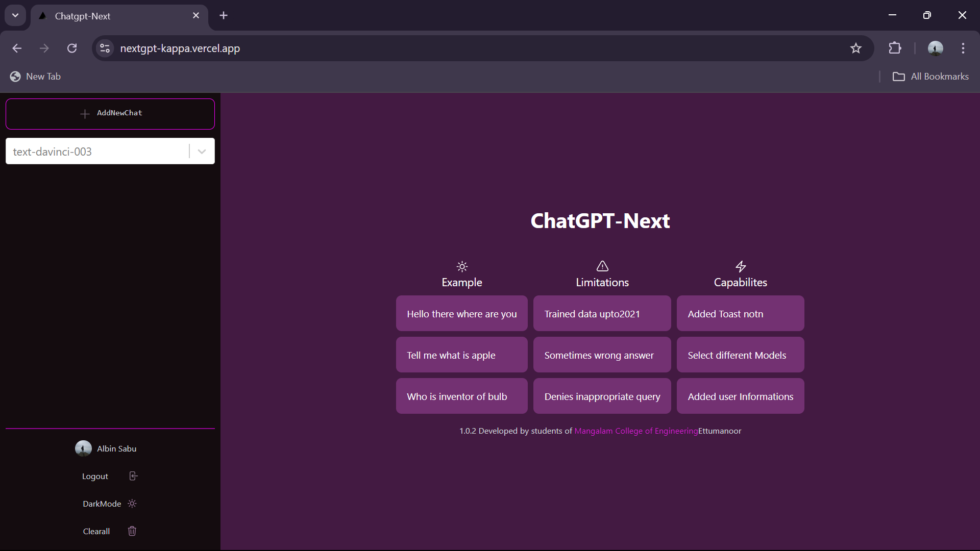The height and width of the screenshot is (551, 980).
Task: Click the Limitations column heading
Action: tap(602, 282)
